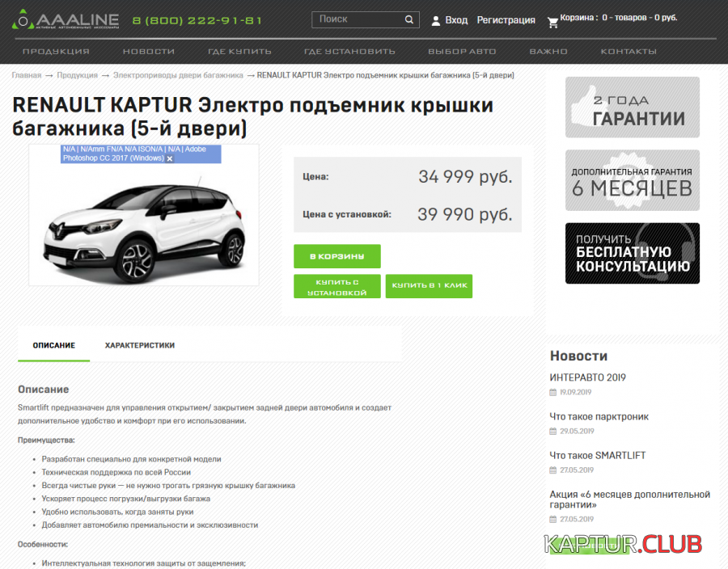
Task: Open news item Что такое SMARTLIFT
Action: tap(598, 455)
